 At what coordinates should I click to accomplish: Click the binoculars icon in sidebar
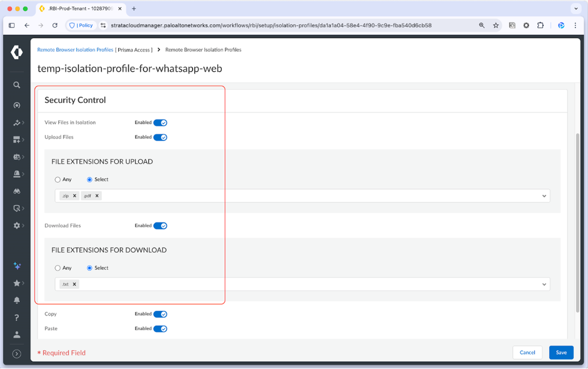[x=16, y=191]
